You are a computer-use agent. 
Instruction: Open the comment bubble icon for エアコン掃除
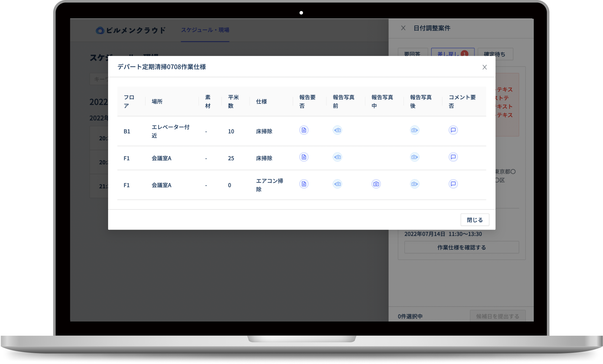click(453, 184)
